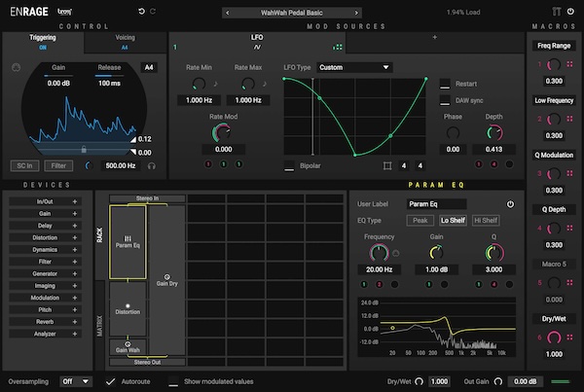The width and height of the screenshot is (584, 392).
Task: Enable the Bipolar checkbox
Action: [289, 166]
